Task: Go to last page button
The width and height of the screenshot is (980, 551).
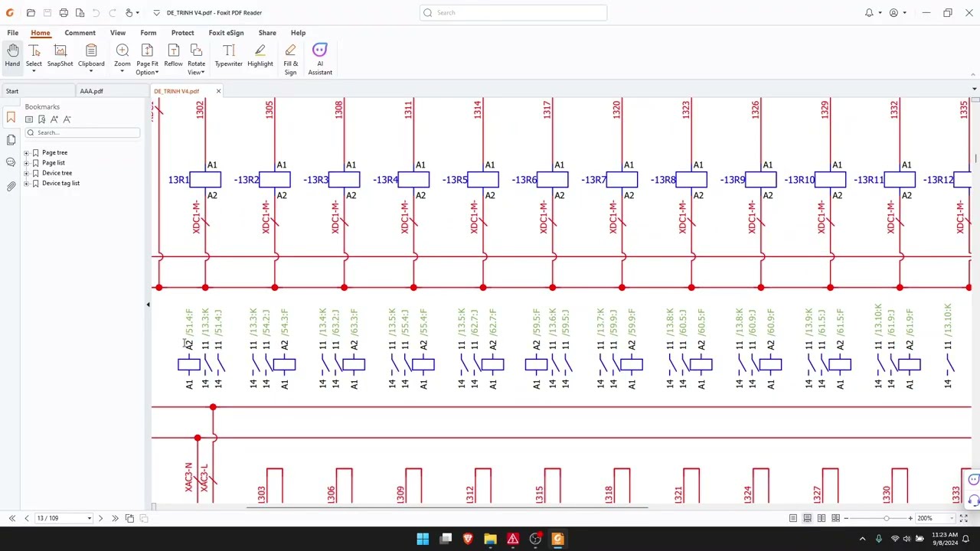Action: [115, 518]
